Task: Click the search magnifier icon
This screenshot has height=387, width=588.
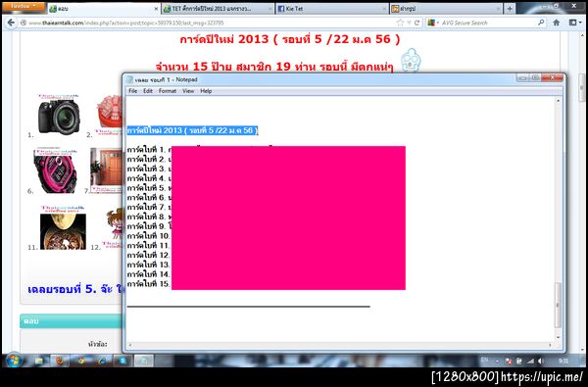Action: click(x=541, y=23)
